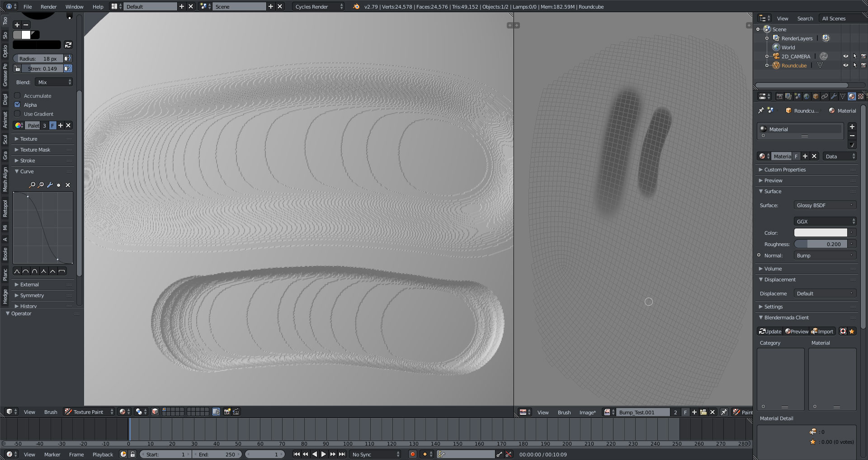Click the Roughness slider
The height and width of the screenshot is (460, 868).
pyautogui.click(x=821, y=244)
